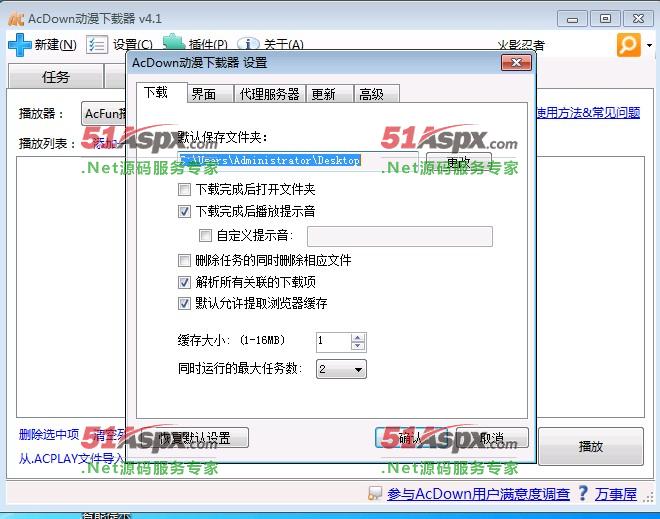The width and height of the screenshot is (660, 519).
Task: Open the AcFun player dropdown in the main window
Action: [x=104, y=114]
